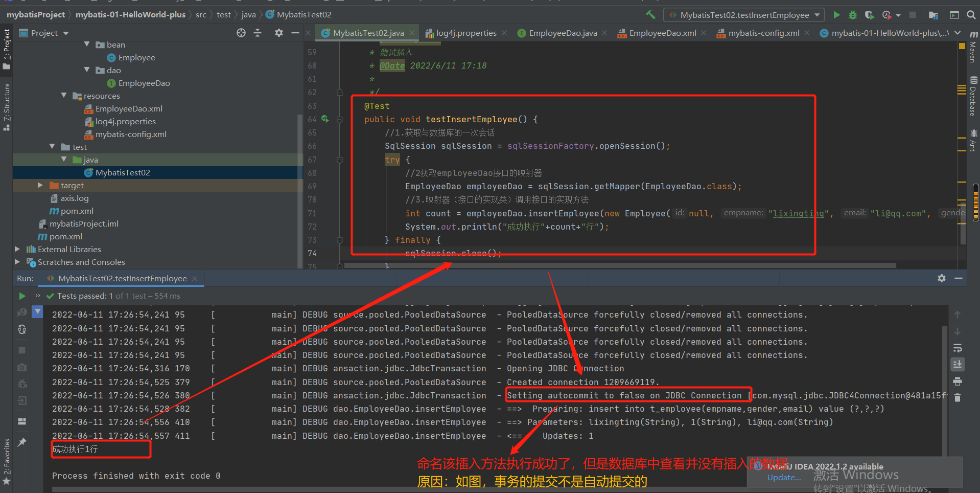980x493 pixels.
Task: Minimize the Run tool window
Action: (x=959, y=278)
